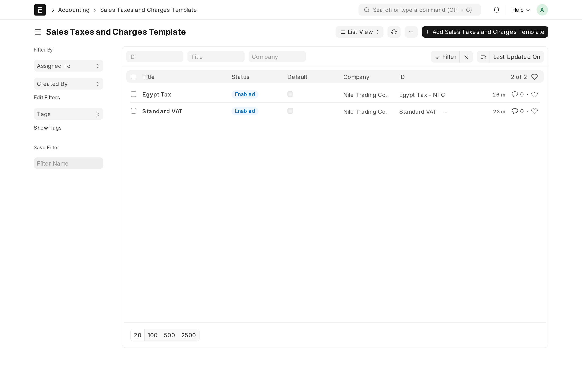The image size is (588, 368).
Task: Open the Filter button
Action: [445, 57]
